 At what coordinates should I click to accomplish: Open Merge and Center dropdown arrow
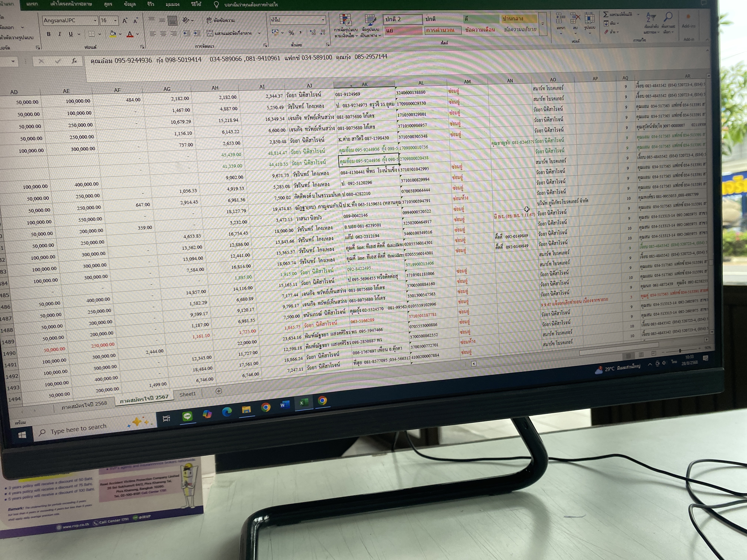[259, 33]
